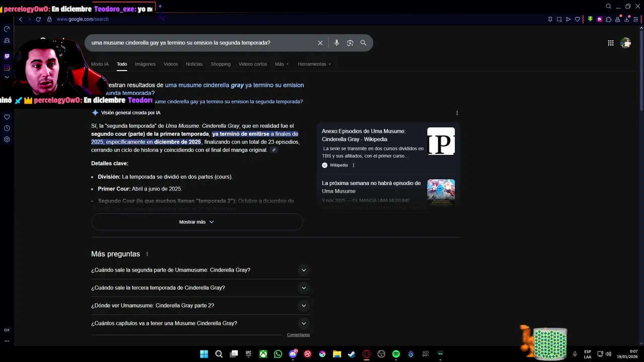This screenshot has height=362, width=644.
Task: Click the source link chip after paragraph
Action: click(274, 150)
